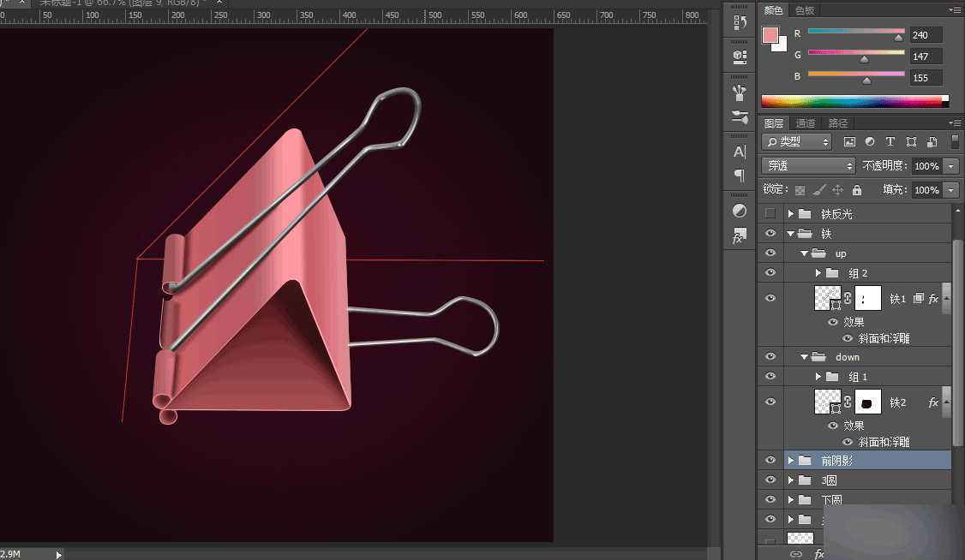Click the 铁2 layer mask thumbnail
This screenshot has width=965, height=560.
[868, 402]
